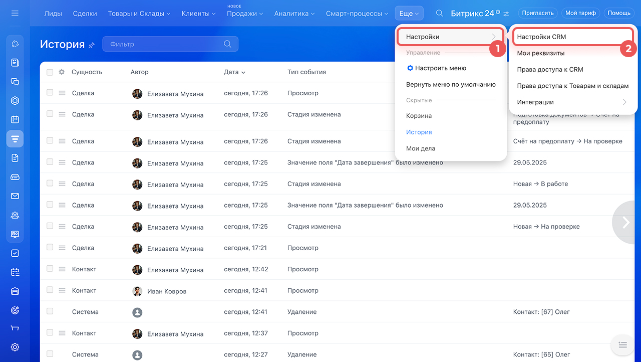Choose Права доступа к CRM
644x362 pixels.
pyautogui.click(x=550, y=69)
